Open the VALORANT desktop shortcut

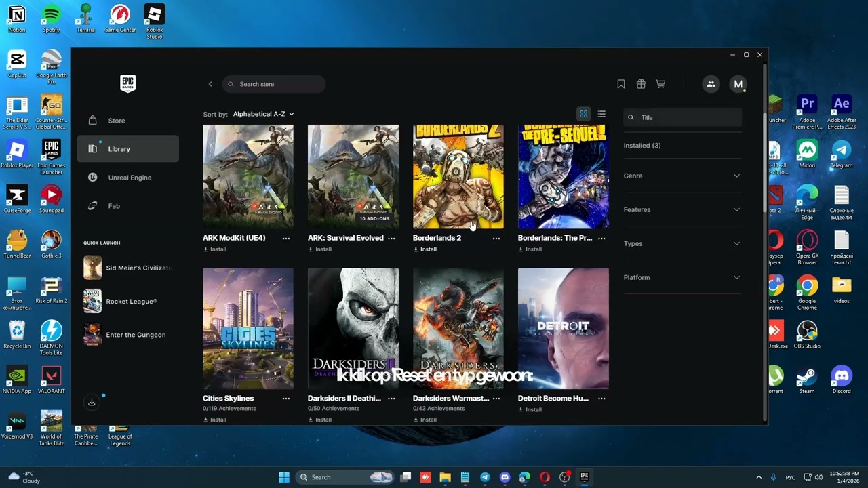pyautogui.click(x=52, y=380)
